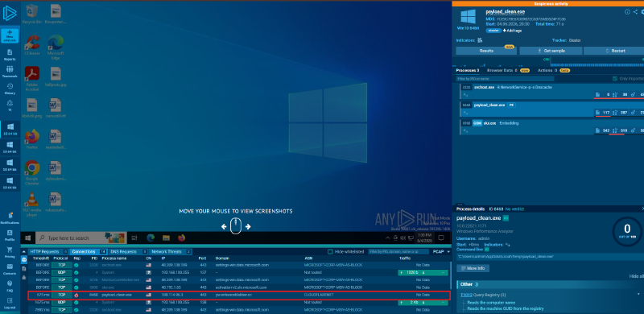Click the More Info button
Image resolution: width=644 pixels, height=314 pixels.
tap(473, 268)
